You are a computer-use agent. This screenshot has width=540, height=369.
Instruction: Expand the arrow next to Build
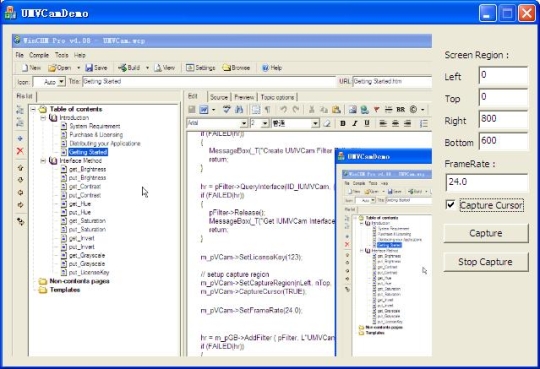[x=147, y=68]
